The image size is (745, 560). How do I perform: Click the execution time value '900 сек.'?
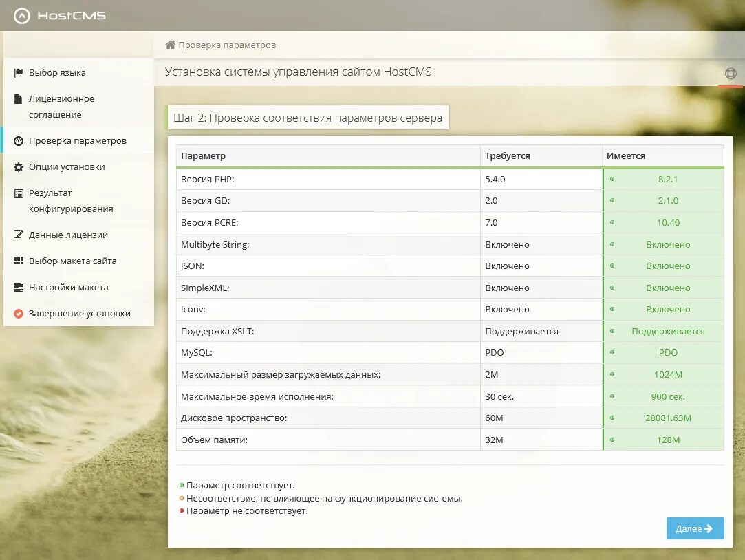click(x=668, y=396)
